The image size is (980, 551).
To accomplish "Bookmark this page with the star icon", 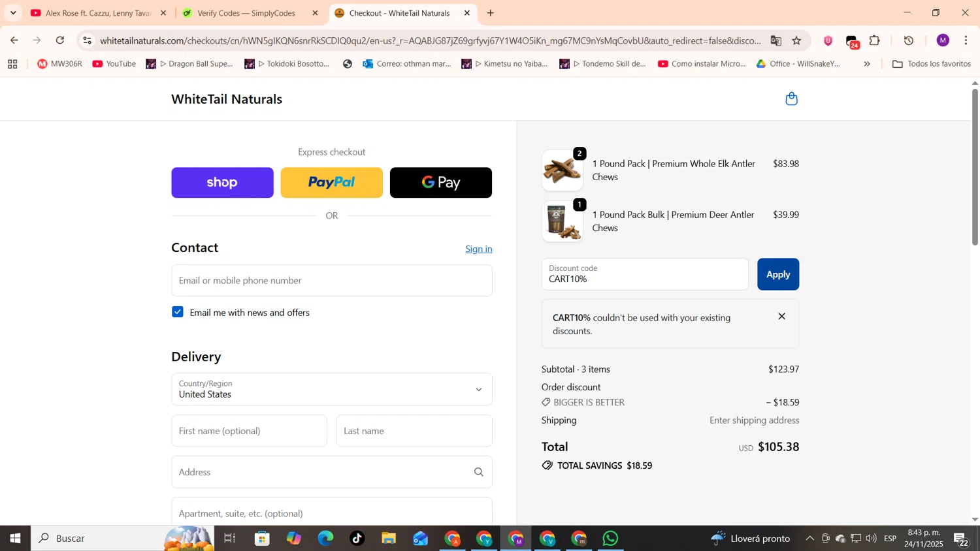I will click(796, 40).
